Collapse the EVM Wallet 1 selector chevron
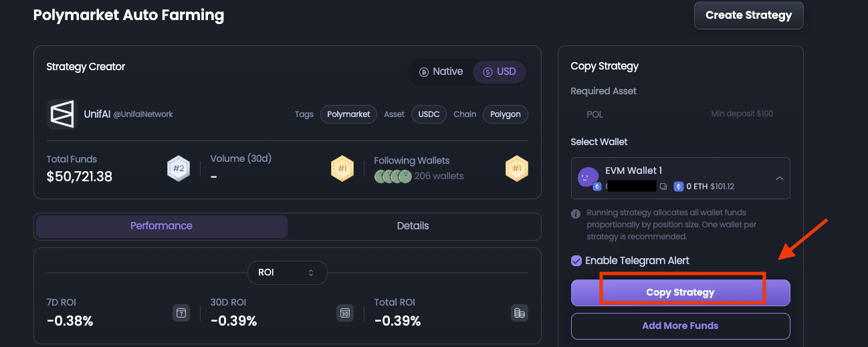This screenshot has width=868, height=347. (779, 179)
